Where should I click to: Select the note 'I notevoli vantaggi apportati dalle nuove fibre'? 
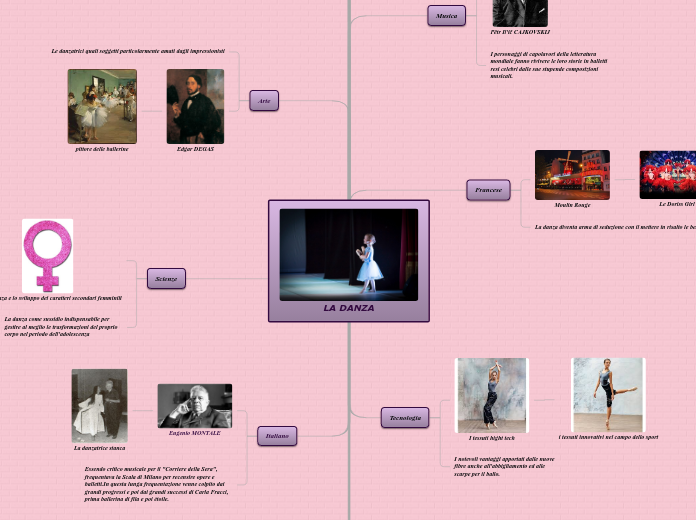tap(504, 466)
